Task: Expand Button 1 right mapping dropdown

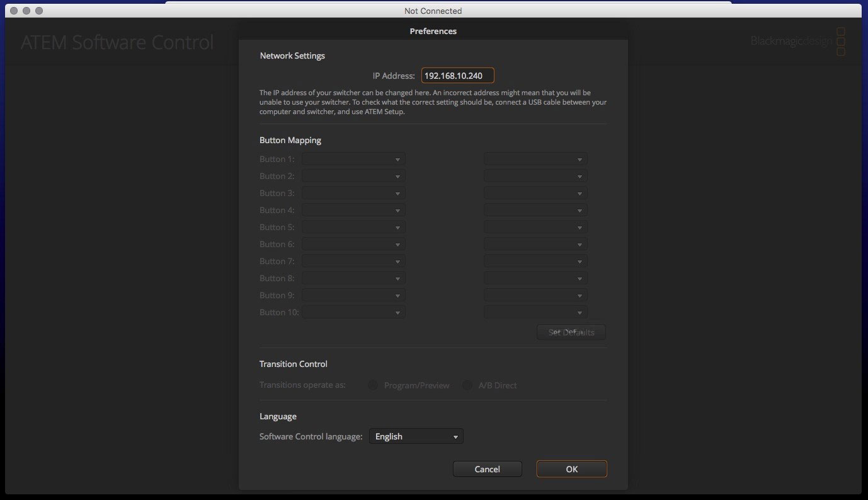Action: pyautogui.click(x=535, y=160)
